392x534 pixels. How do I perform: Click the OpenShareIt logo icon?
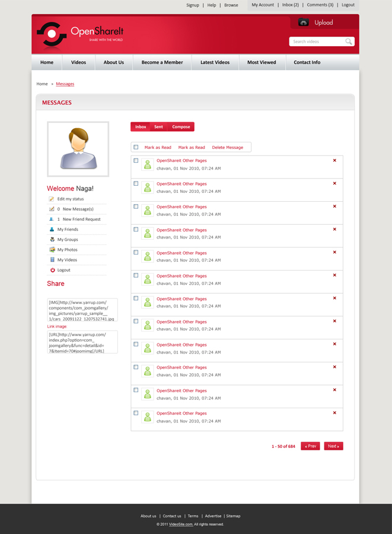click(52, 34)
